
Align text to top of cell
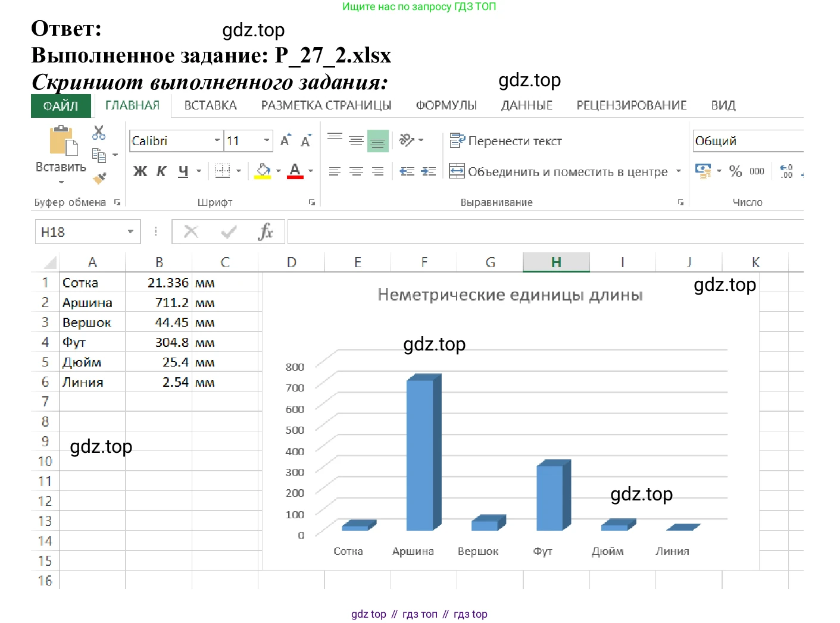(335, 136)
